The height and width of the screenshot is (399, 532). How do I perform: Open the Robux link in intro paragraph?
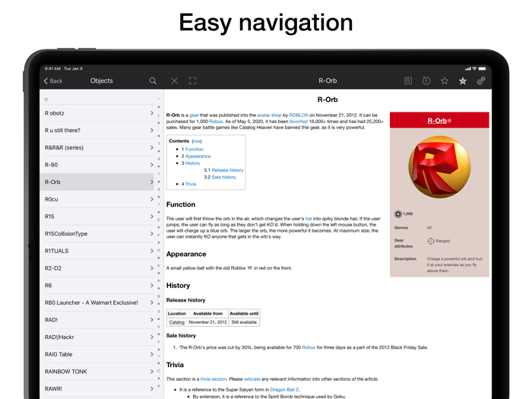216,122
